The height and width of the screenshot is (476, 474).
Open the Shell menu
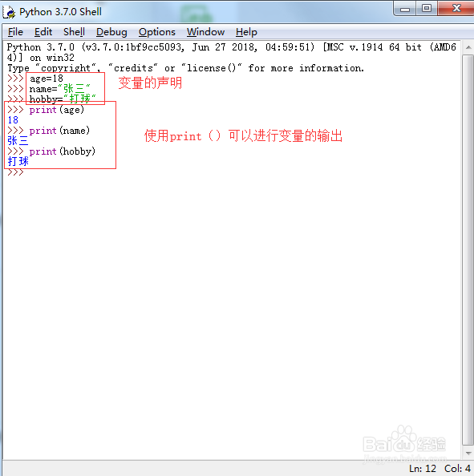(74, 32)
